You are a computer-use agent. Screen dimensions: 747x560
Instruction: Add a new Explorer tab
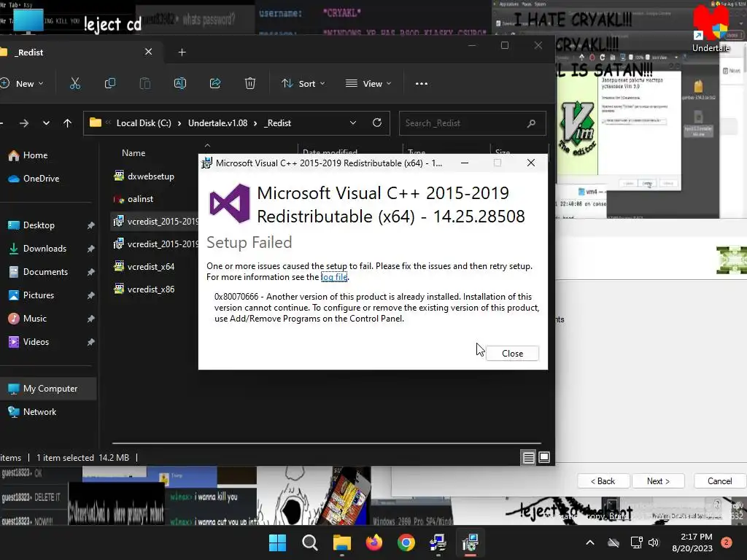point(182,52)
